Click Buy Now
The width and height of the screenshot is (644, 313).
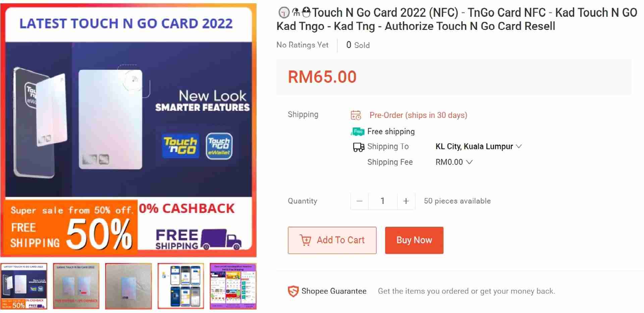(x=414, y=240)
